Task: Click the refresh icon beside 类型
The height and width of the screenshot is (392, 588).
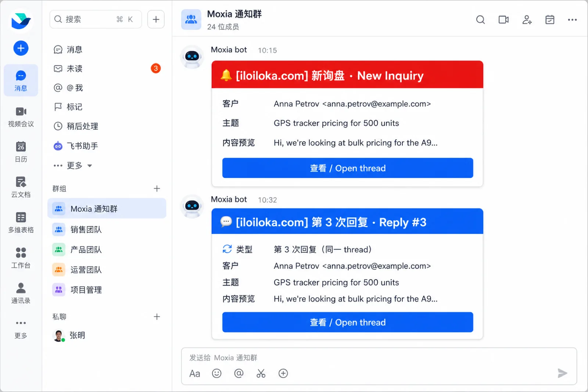Action: pyautogui.click(x=227, y=249)
